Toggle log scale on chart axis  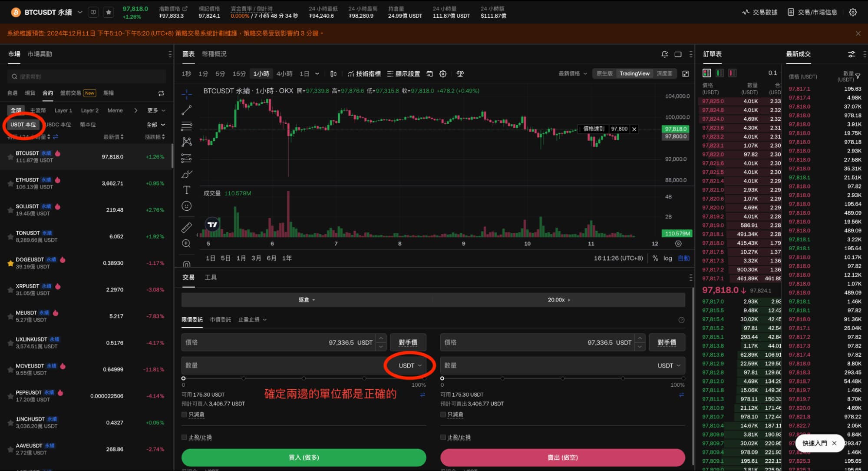pos(668,258)
